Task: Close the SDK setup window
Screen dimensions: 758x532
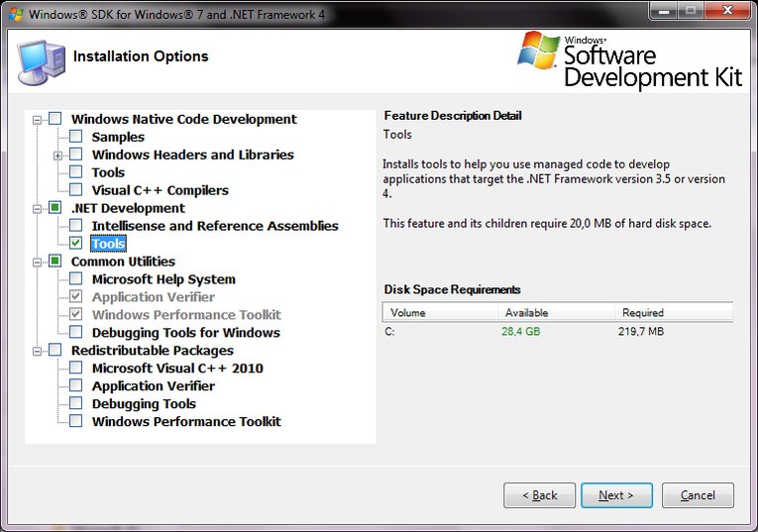Action: (727, 11)
